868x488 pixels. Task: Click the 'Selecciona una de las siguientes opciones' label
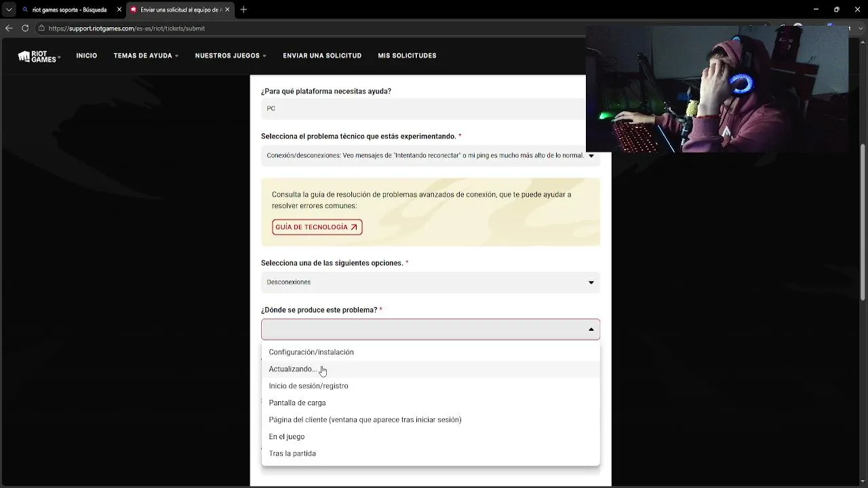click(334, 263)
